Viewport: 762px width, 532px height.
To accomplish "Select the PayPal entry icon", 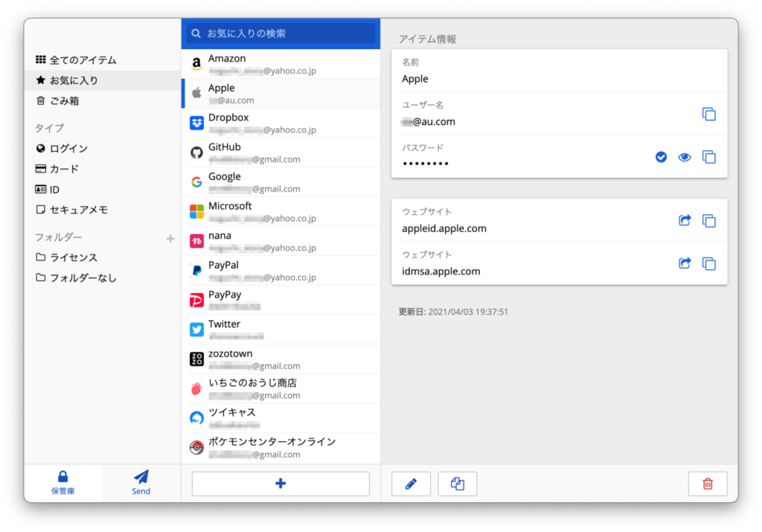I will coord(196,271).
